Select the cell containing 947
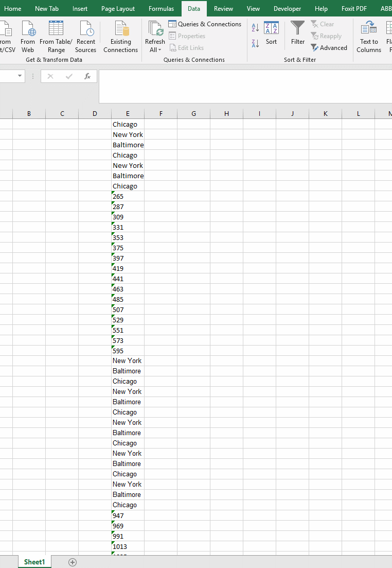Image resolution: width=392 pixels, height=568 pixels. coord(128,515)
